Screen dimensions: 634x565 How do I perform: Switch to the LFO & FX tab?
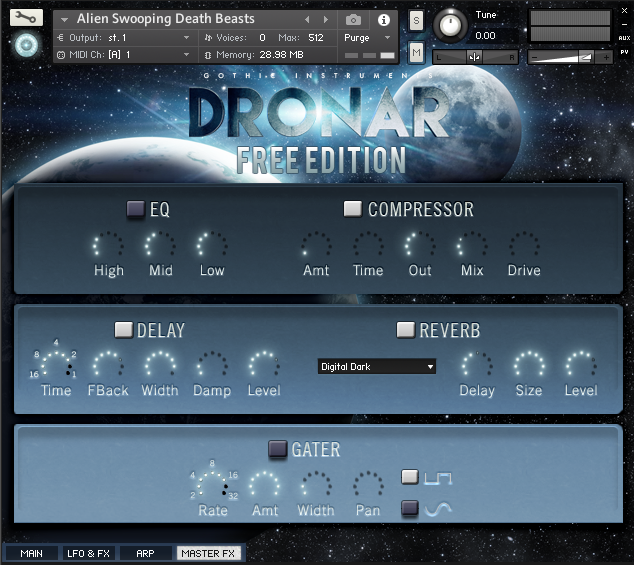pyautogui.click(x=89, y=553)
